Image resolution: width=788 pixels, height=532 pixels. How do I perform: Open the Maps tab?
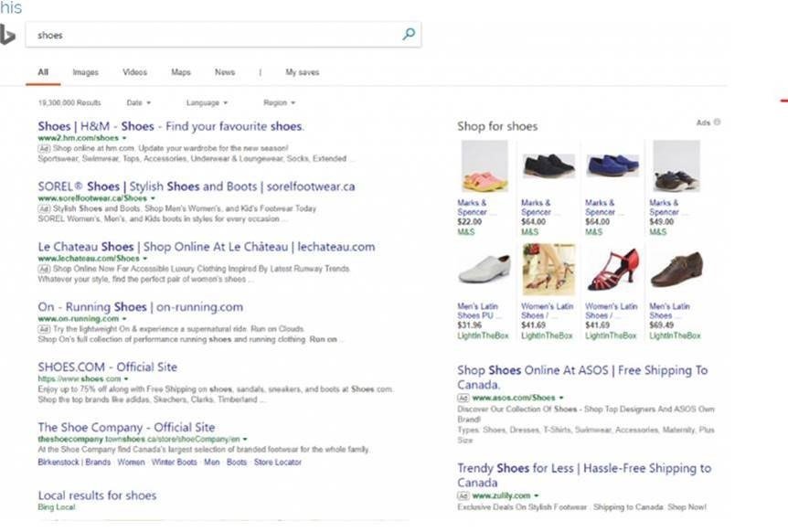pyautogui.click(x=181, y=72)
